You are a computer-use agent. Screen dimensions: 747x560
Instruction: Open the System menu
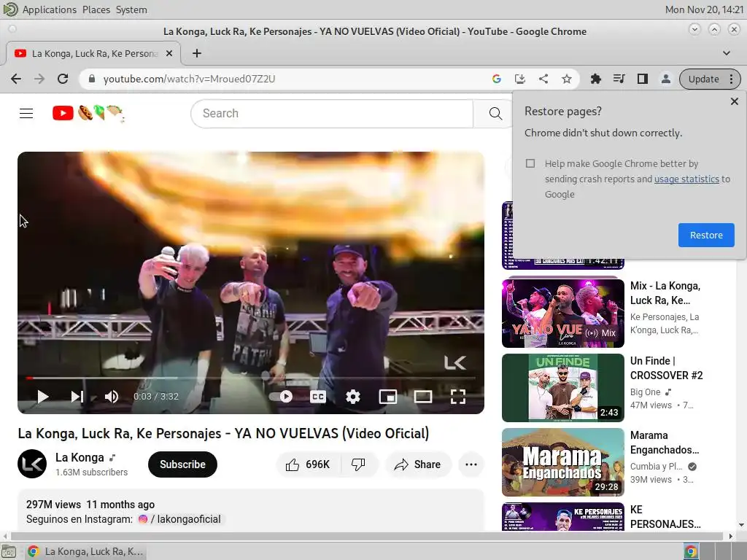click(x=131, y=9)
